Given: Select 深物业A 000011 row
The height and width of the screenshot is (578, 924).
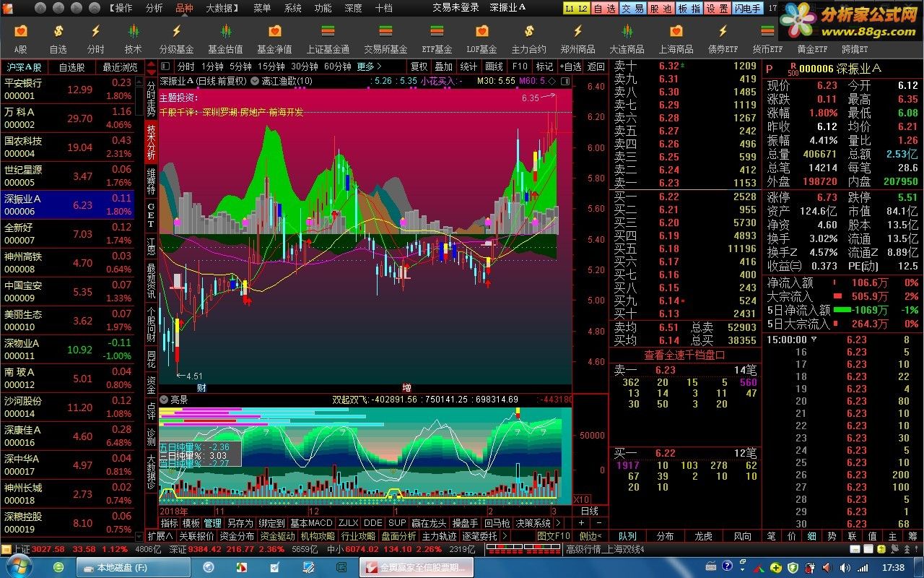Looking at the screenshot, I should (68, 350).
